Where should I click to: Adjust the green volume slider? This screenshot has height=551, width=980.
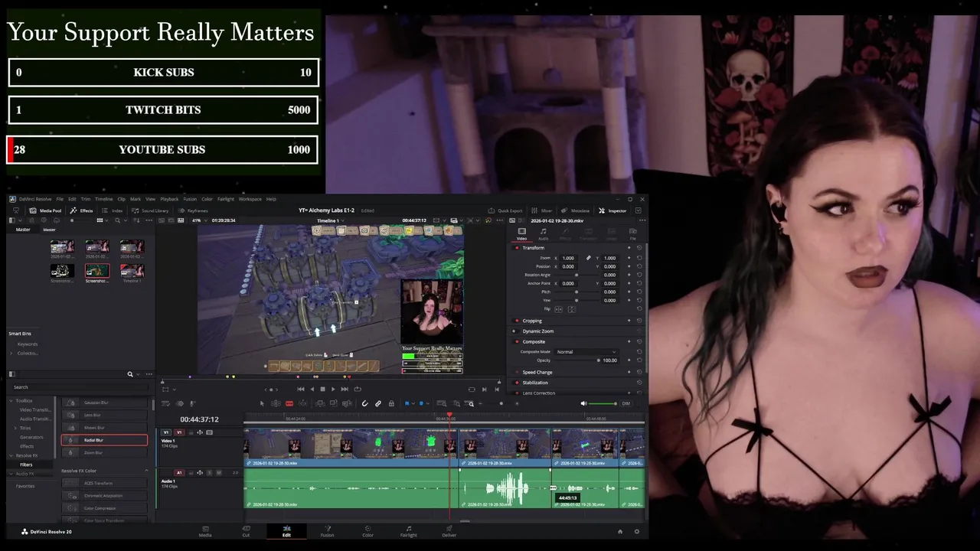click(x=603, y=403)
